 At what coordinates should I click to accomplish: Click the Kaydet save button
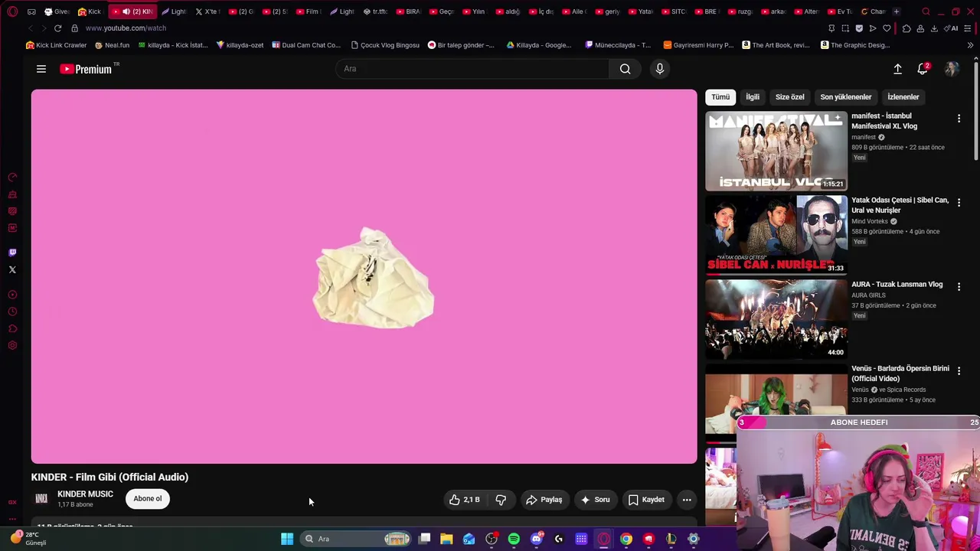647,500
